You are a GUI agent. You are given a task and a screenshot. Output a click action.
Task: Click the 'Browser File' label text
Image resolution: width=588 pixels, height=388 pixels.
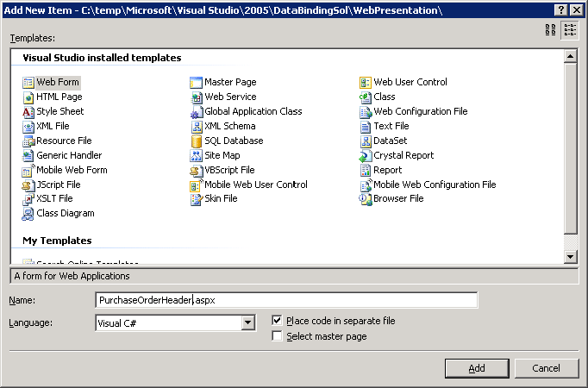pyautogui.click(x=398, y=198)
